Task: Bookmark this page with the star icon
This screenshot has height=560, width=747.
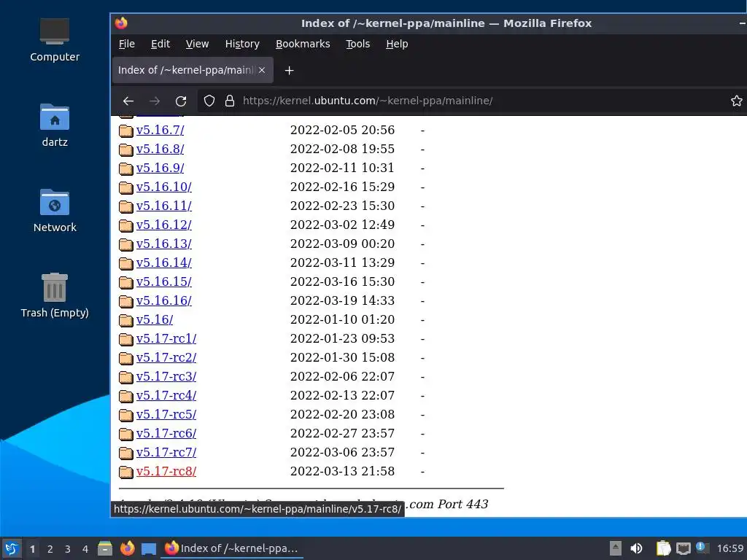Action: tap(736, 101)
